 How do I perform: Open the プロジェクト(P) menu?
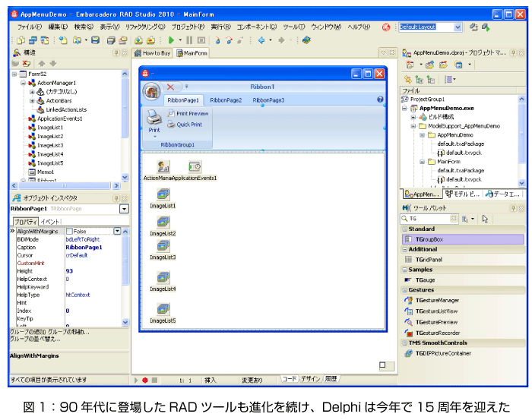tap(187, 27)
